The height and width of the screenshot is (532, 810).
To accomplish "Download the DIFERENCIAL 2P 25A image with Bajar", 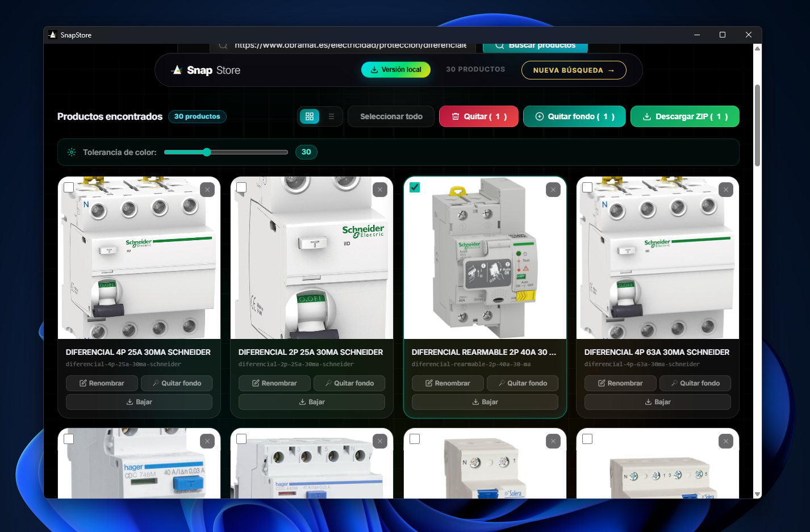I will 312,402.
